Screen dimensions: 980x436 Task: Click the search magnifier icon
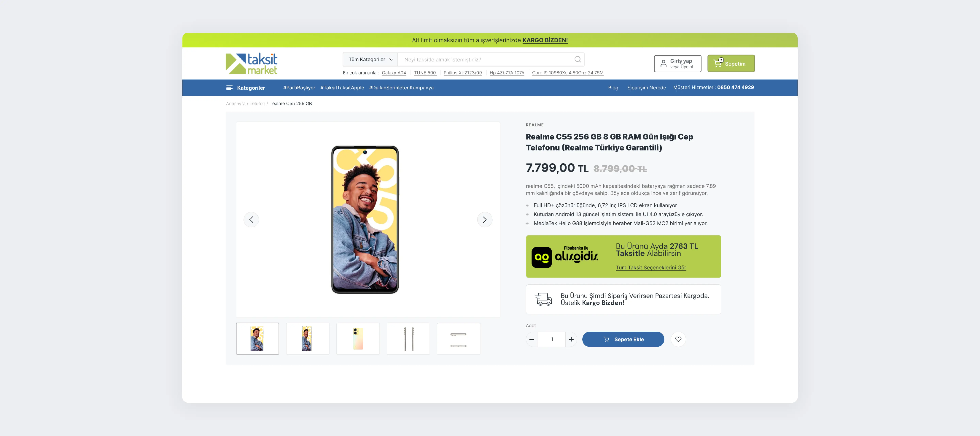(577, 59)
